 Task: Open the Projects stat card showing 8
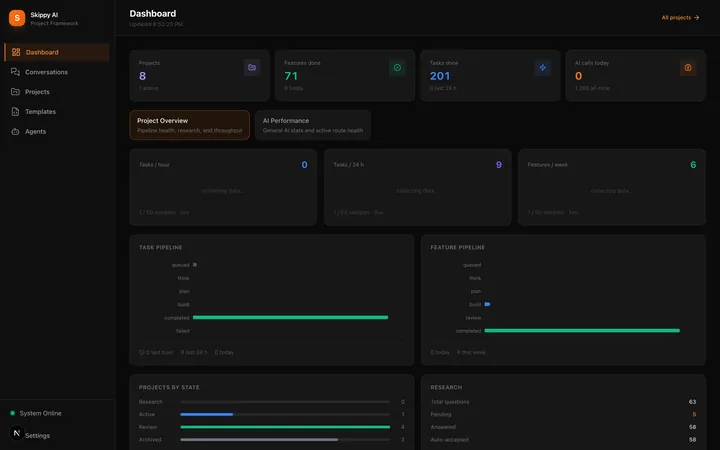click(199, 75)
